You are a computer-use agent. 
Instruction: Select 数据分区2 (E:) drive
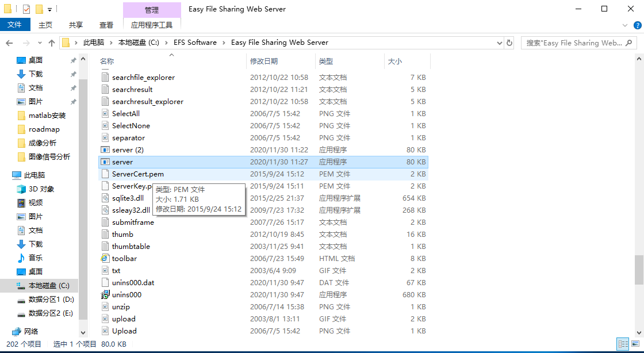click(x=51, y=313)
